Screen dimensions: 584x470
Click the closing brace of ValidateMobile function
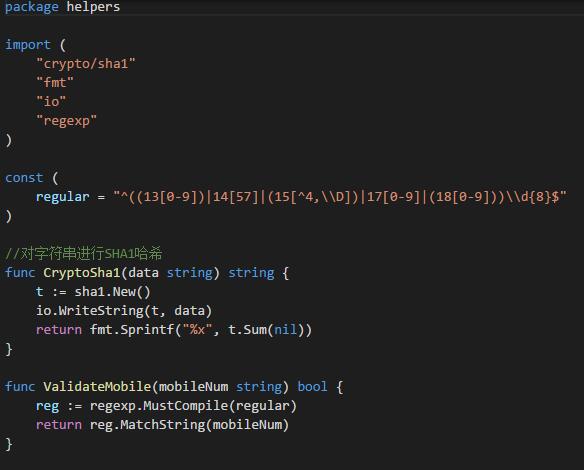9,444
